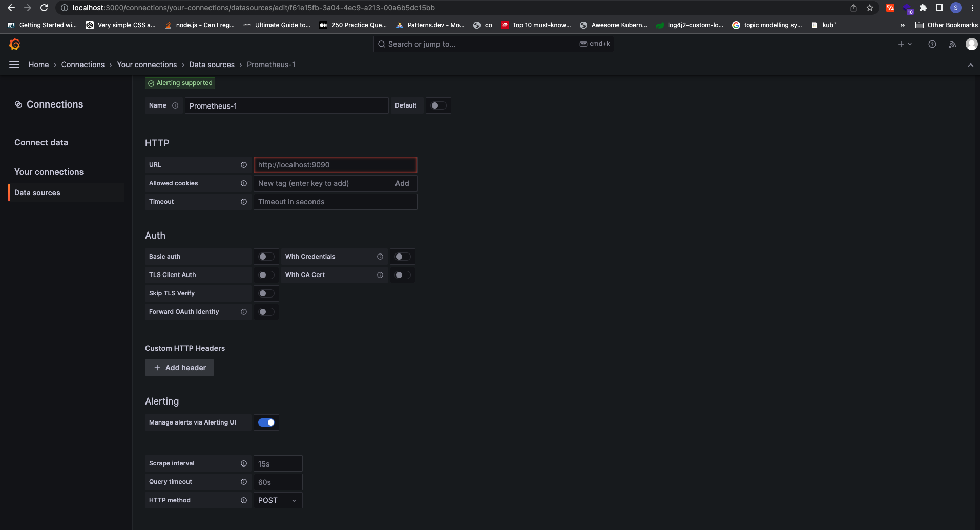Screen dimensions: 980x530
Task: Click the browser address bar URL
Action: click(x=254, y=8)
